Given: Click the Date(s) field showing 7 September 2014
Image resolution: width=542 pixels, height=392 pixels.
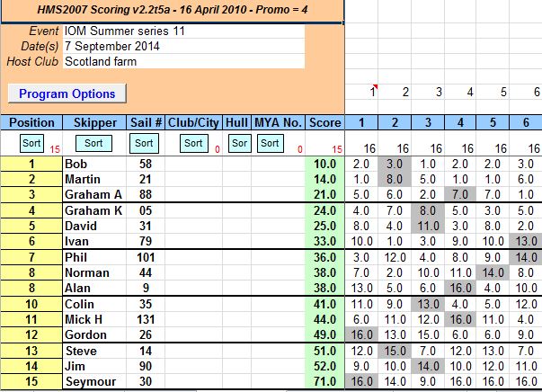Looking at the screenshot, I should click(x=183, y=47).
